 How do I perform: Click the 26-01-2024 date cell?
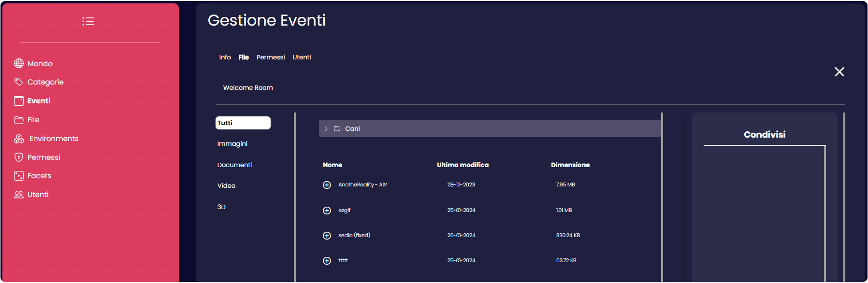(462, 235)
